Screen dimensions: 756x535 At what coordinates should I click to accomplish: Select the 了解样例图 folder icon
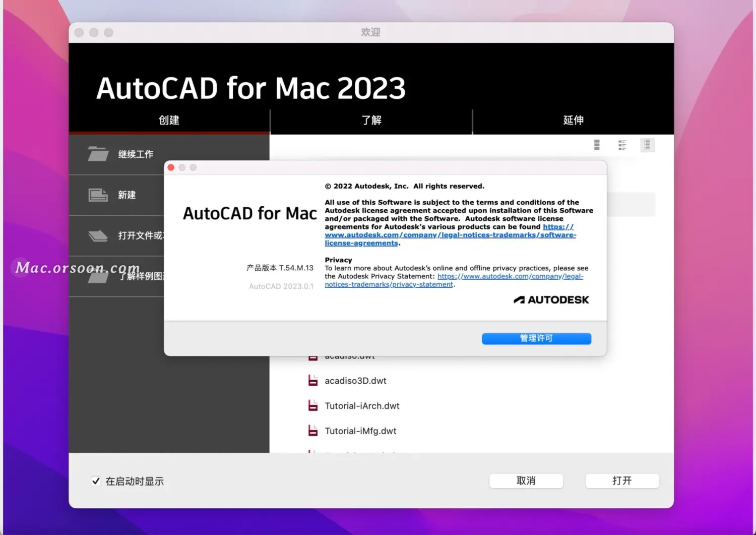pyautogui.click(x=98, y=277)
